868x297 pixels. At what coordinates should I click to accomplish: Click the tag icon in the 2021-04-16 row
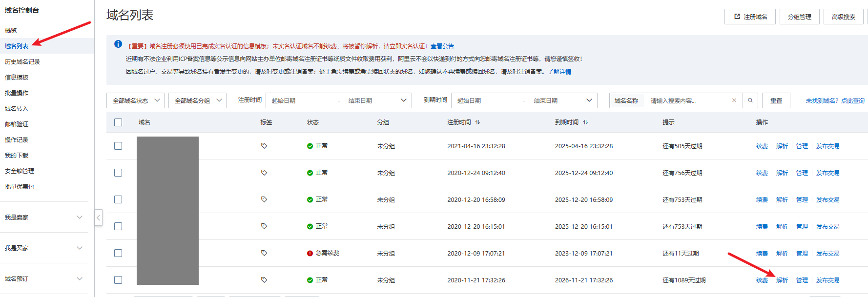264,146
